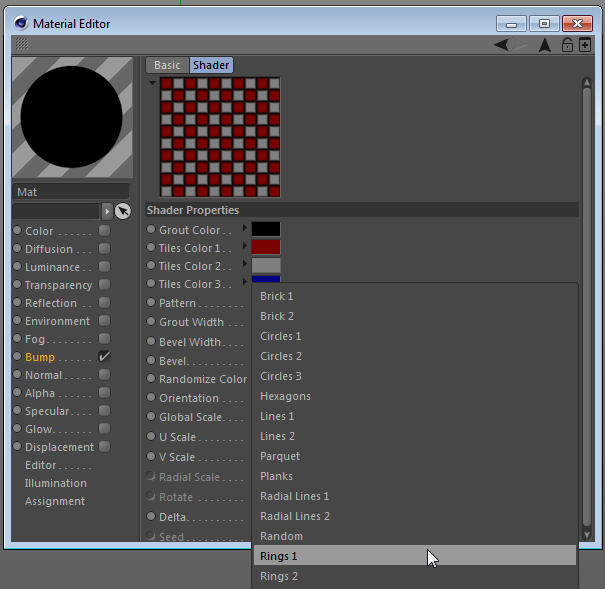Click the Mat material name field
Image resolution: width=605 pixels, height=589 pixels.
coord(71,192)
